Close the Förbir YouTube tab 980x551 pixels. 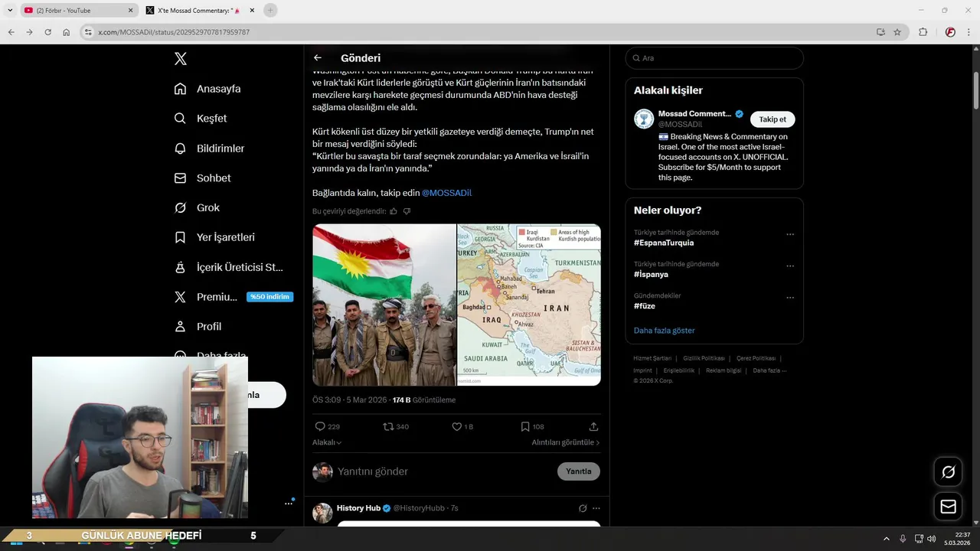pyautogui.click(x=130, y=10)
